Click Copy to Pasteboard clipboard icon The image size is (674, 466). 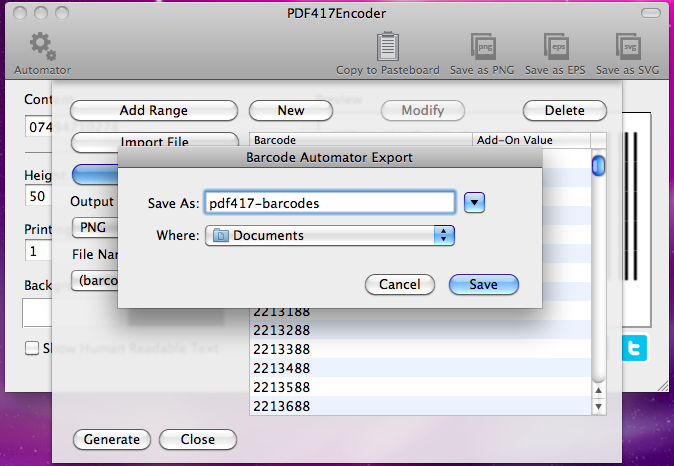point(387,46)
